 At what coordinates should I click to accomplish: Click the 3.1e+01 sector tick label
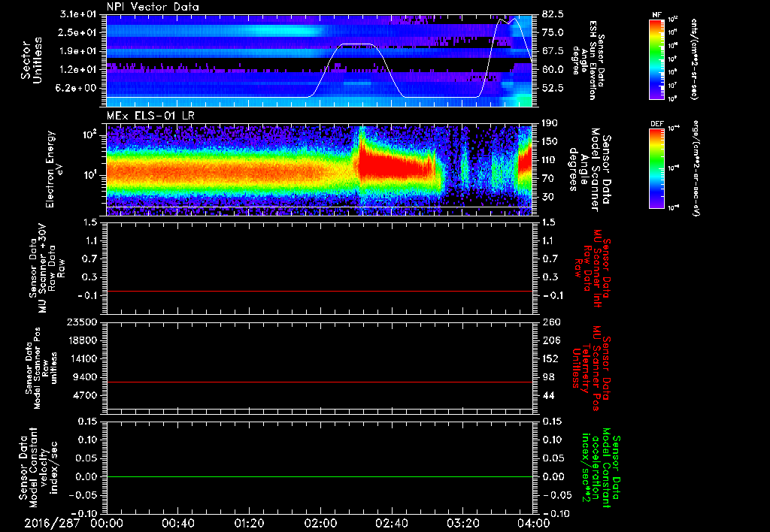click(x=78, y=14)
